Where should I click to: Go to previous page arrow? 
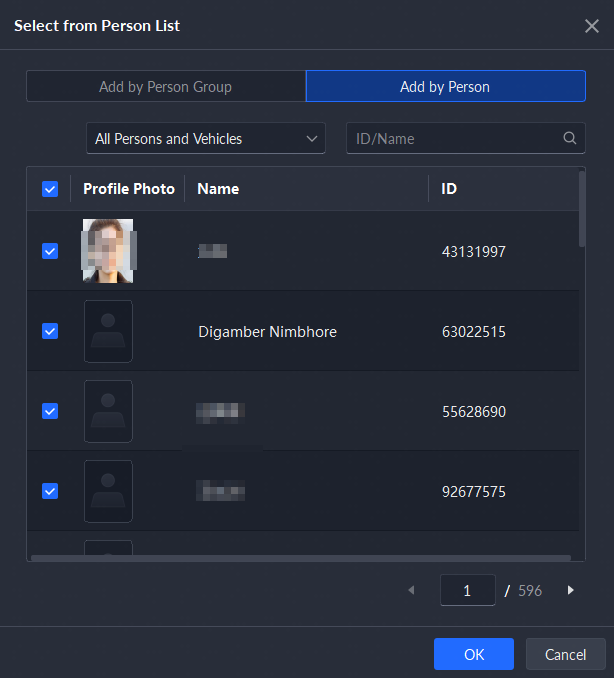point(411,590)
